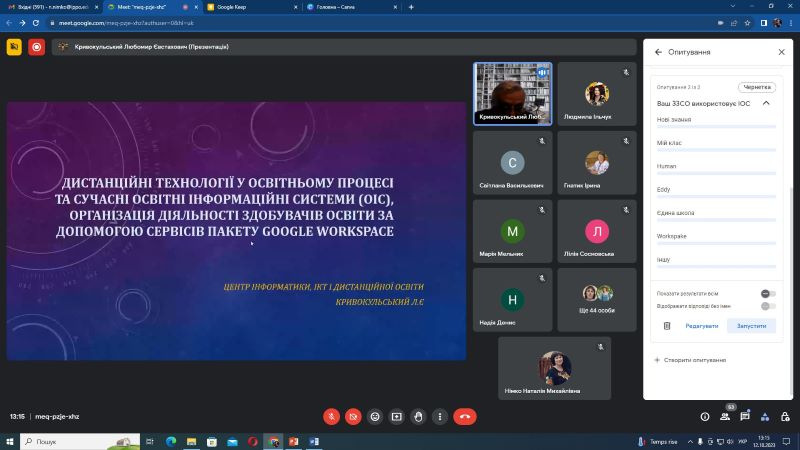Switch to the Gmail inbox tab
The image size is (800, 450).
[53, 7]
